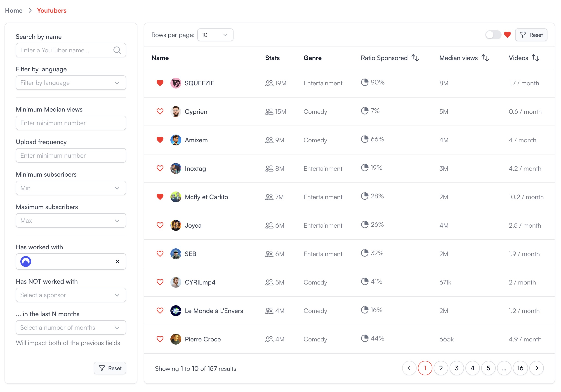Viewport: 561px width, 392px height.
Task: Click the Genre column header
Action: pyautogui.click(x=313, y=58)
